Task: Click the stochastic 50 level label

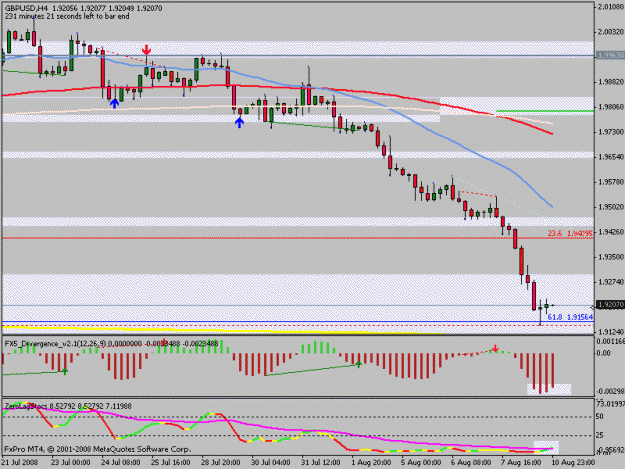Action: coord(601,417)
